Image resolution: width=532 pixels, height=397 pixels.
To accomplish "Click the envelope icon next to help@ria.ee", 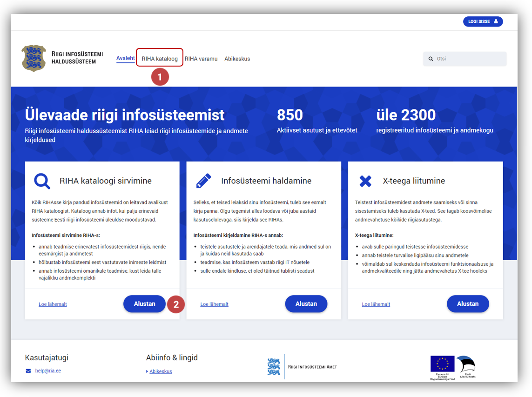I will coord(28,371).
